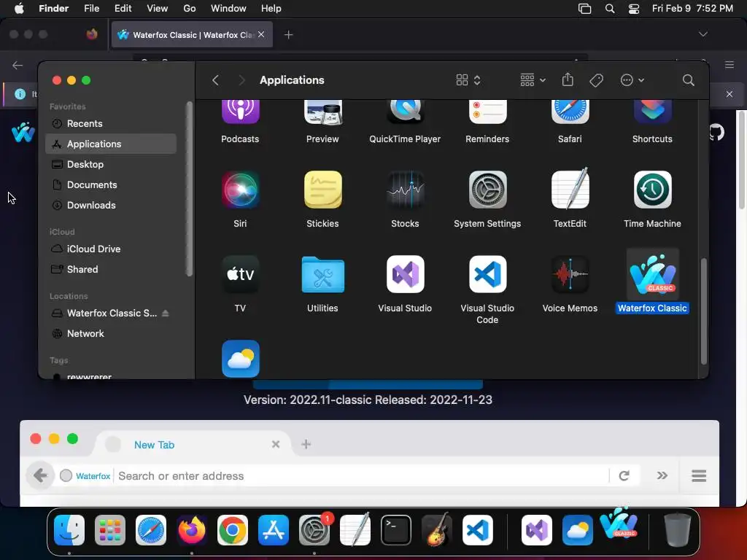This screenshot has height=560, width=747.
Task: Open the Help menu
Action: click(271, 8)
